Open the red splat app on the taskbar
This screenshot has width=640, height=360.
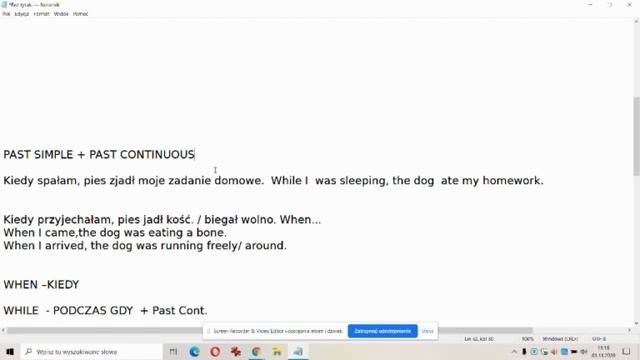[x=236, y=351]
